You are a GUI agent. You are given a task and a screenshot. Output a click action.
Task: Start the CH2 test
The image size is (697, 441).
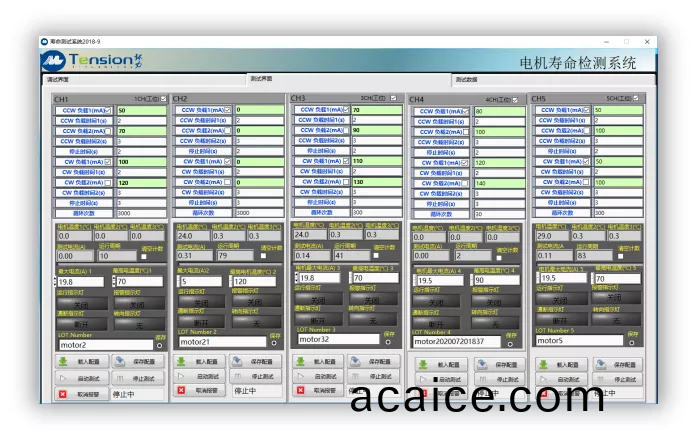[200, 376]
